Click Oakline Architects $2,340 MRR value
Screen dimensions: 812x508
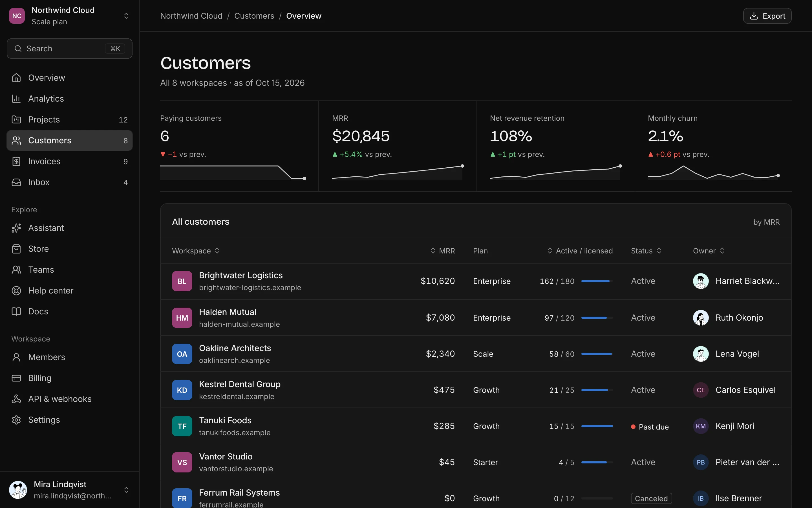[440, 353]
